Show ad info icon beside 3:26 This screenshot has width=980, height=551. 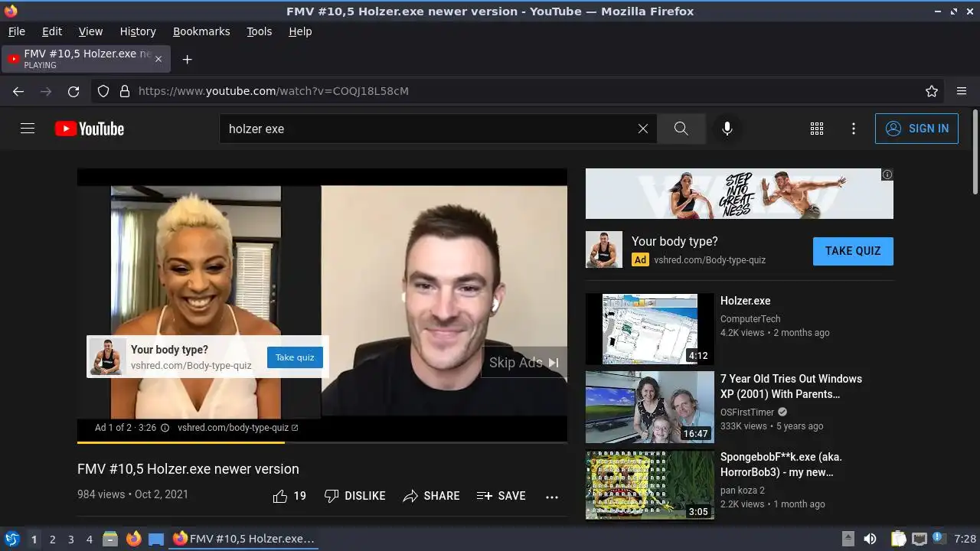164,428
